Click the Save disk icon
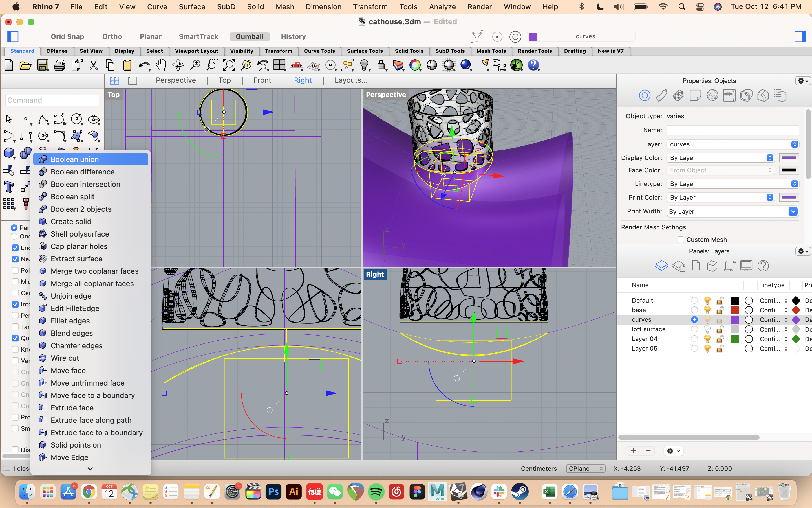Screen dimensions: 812x508 point(43,65)
